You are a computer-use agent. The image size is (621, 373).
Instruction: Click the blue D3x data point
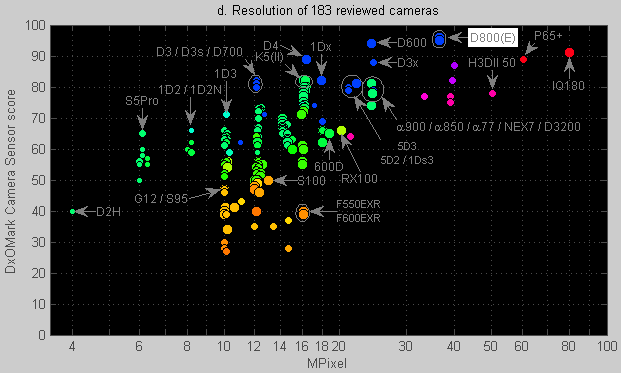[x=373, y=63]
